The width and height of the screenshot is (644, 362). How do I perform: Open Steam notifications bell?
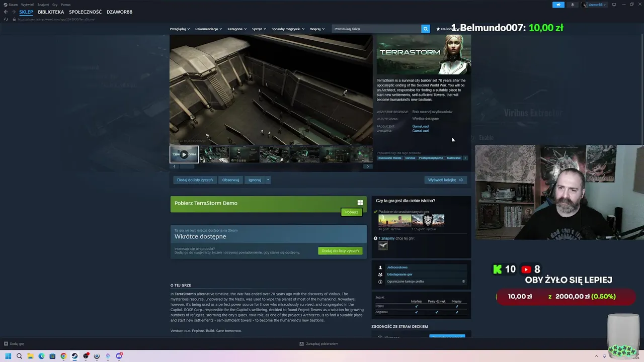coord(572,5)
